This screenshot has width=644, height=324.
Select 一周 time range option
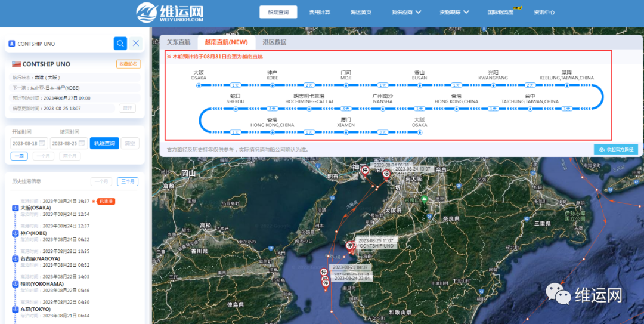(19, 156)
